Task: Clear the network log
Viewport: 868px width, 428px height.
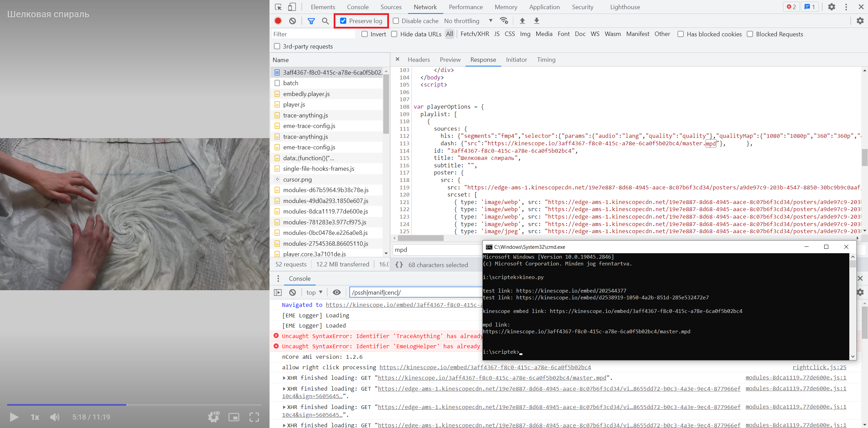Action: pyautogui.click(x=292, y=21)
